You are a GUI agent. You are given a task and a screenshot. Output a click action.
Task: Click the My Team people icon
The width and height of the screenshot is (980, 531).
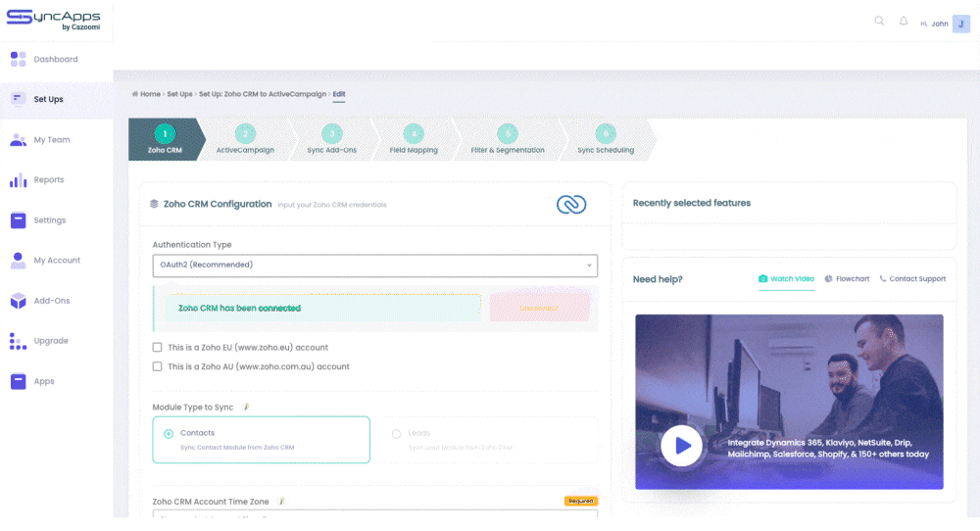point(18,140)
